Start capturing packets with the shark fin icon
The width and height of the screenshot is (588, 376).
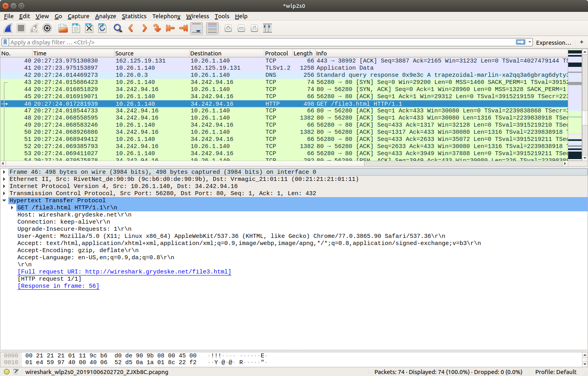click(x=8, y=28)
